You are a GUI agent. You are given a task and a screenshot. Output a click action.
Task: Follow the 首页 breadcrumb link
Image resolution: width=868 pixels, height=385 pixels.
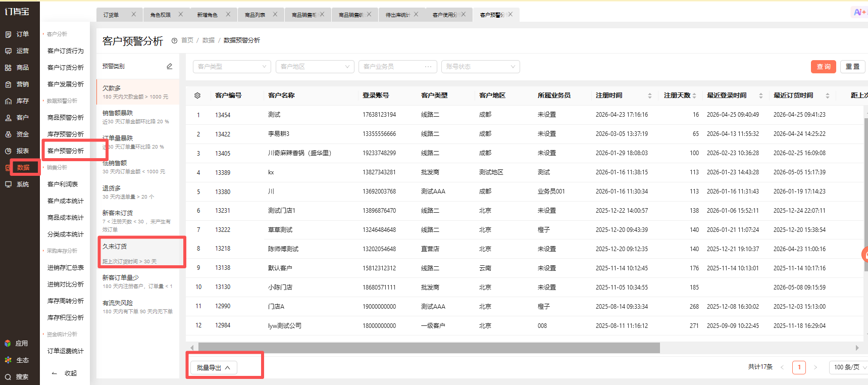click(x=187, y=40)
